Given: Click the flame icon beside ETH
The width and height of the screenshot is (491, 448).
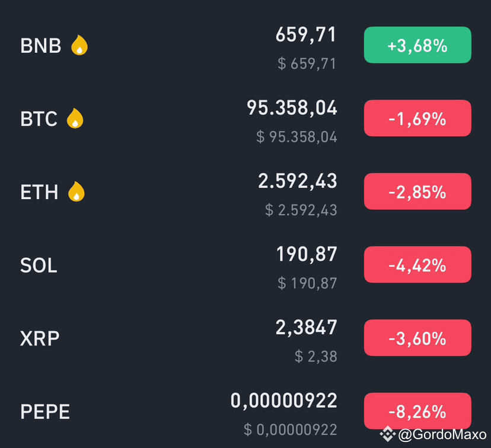Looking at the screenshot, I should click(x=76, y=191).
